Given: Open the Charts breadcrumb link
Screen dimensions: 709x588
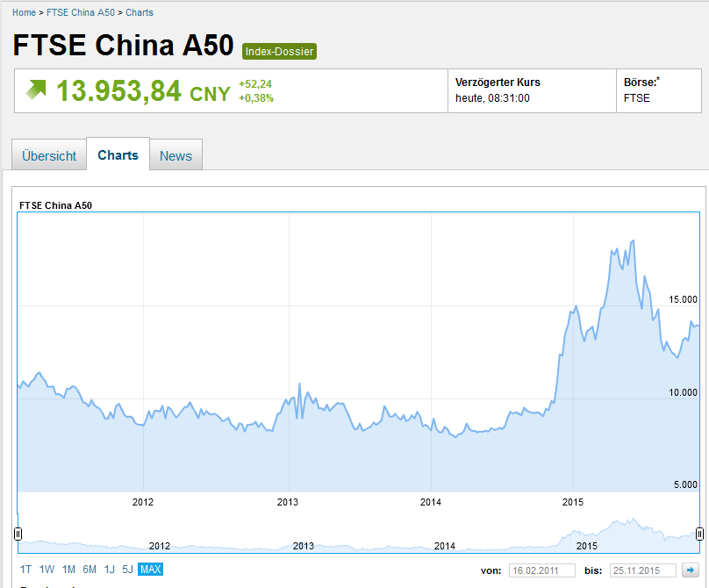Looking at the screenshot, I should 140,12.
